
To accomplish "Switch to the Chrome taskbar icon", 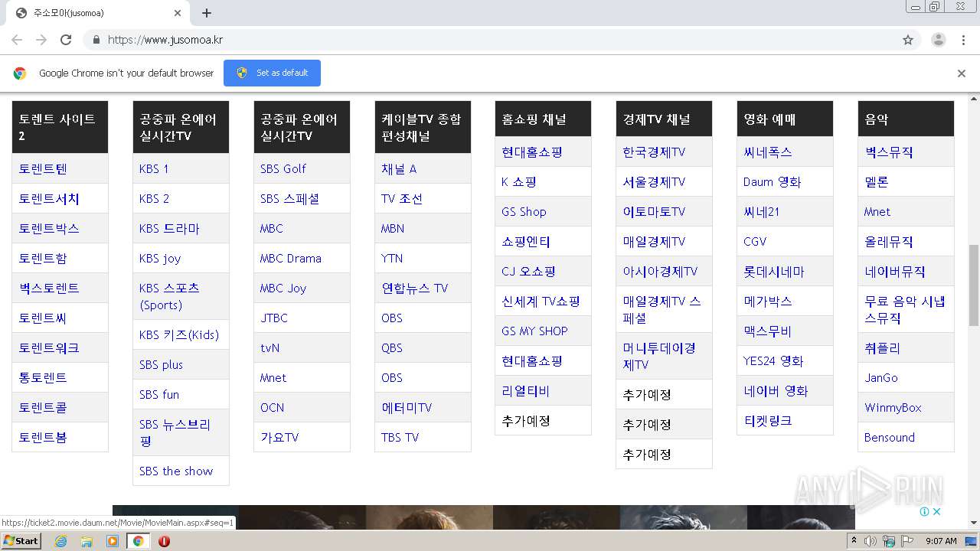I will (138, 541).
